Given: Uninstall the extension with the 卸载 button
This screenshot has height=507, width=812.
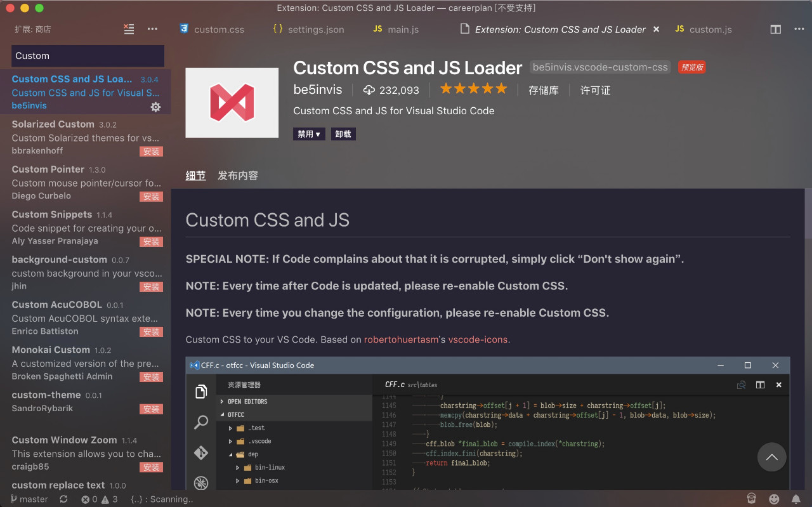Looking at the screenshot, I should [x=343, y=134].
